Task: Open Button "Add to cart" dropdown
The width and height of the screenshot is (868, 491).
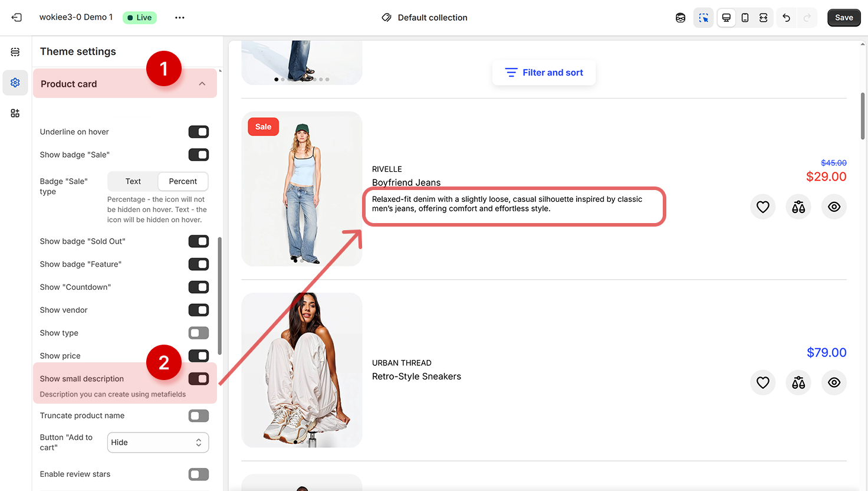Action: [x=158, y=443]
